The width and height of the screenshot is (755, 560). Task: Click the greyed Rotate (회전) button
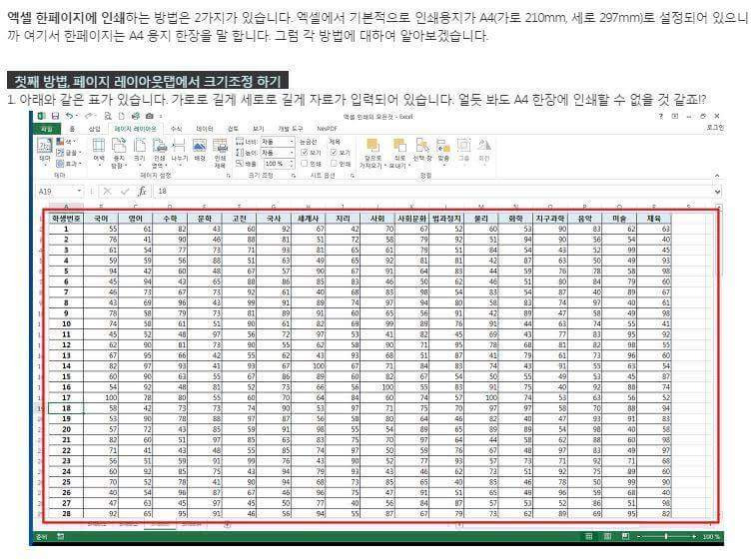pos(484,151)
